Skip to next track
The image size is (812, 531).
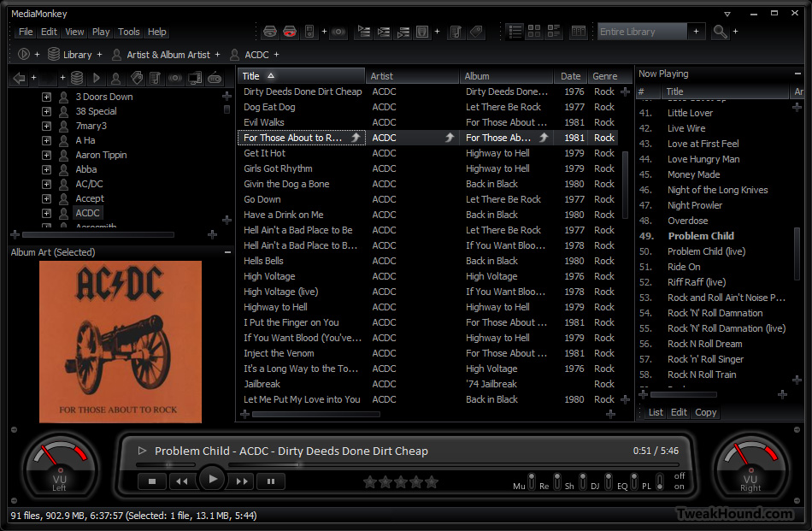pos(242,481)
